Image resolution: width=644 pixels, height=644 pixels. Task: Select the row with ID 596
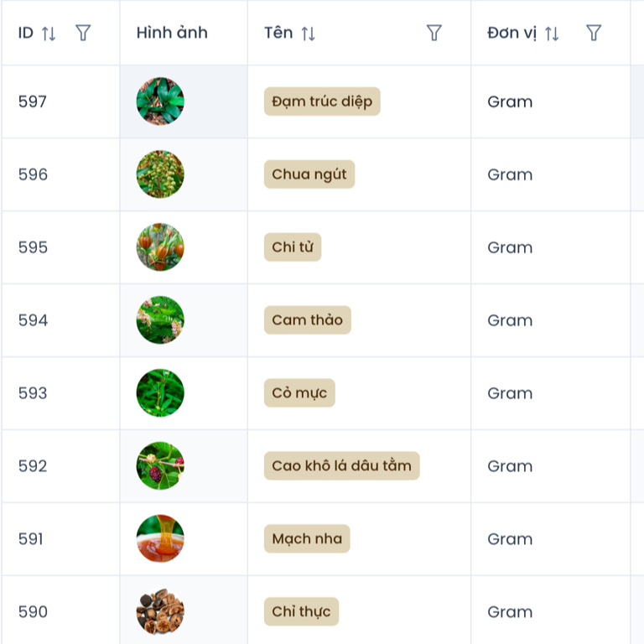34,174
